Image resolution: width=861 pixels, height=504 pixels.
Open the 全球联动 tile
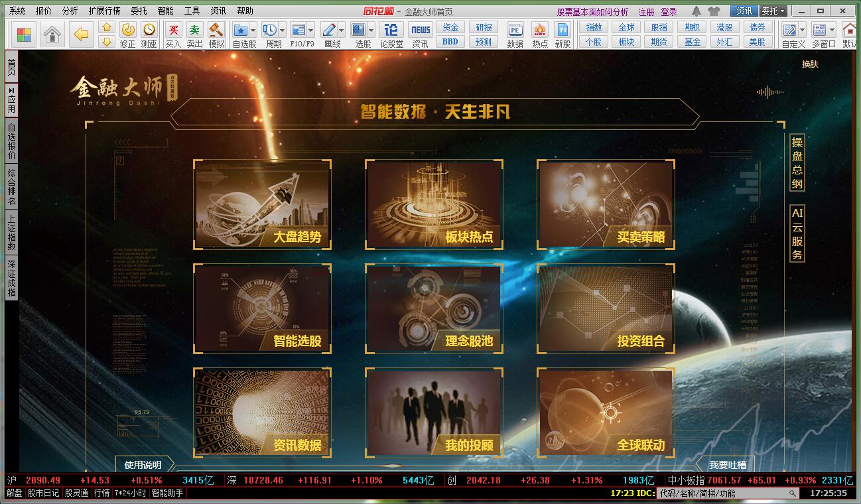point(606,412)
